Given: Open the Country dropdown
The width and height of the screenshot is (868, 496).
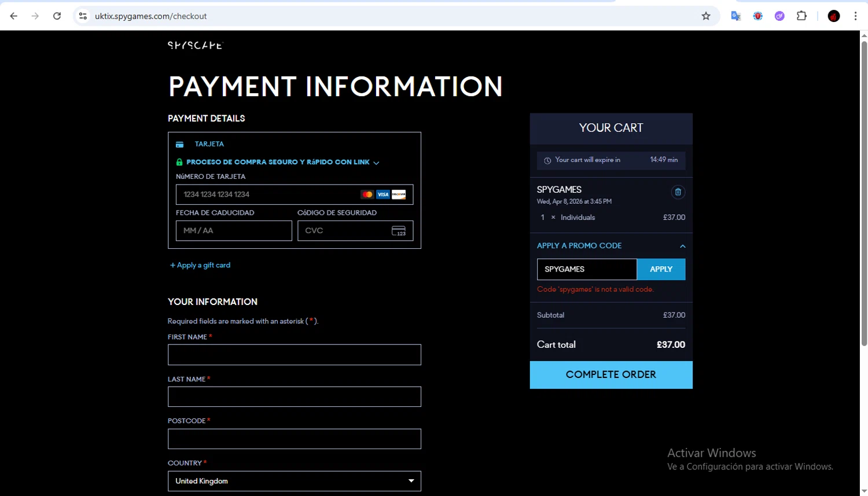Looking at the screenshot, I should pyautogui.click(x=295, y=481).
